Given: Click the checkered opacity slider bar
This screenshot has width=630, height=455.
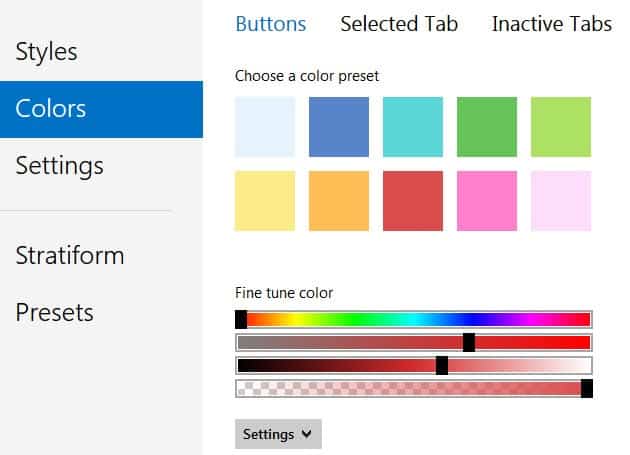Looking at the screenshot, I should (414, 389).
